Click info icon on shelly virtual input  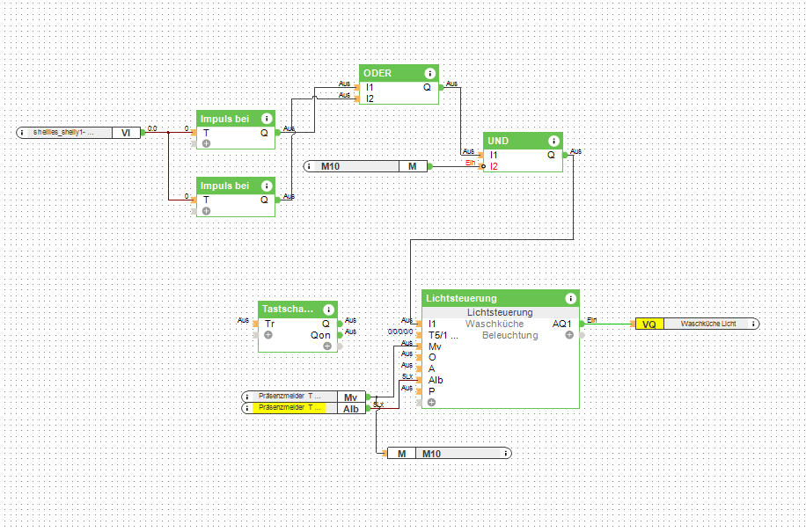click(x=24, y=133)
